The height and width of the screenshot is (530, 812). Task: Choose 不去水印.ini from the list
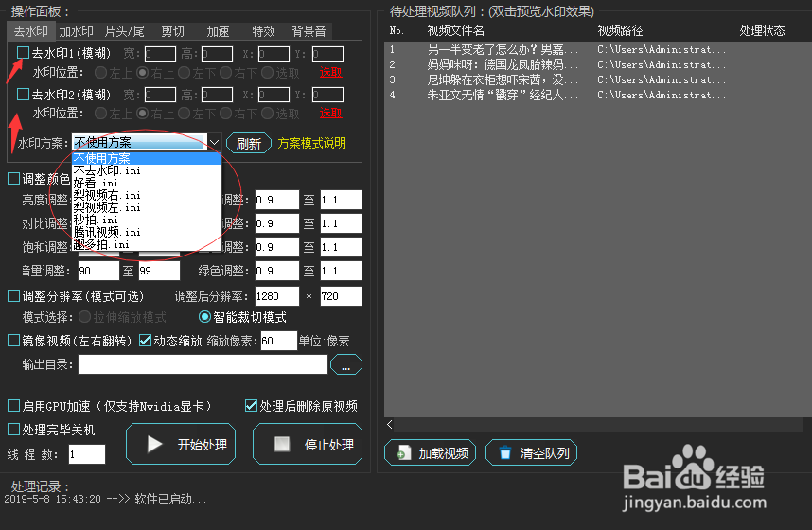tap(147, 171)
